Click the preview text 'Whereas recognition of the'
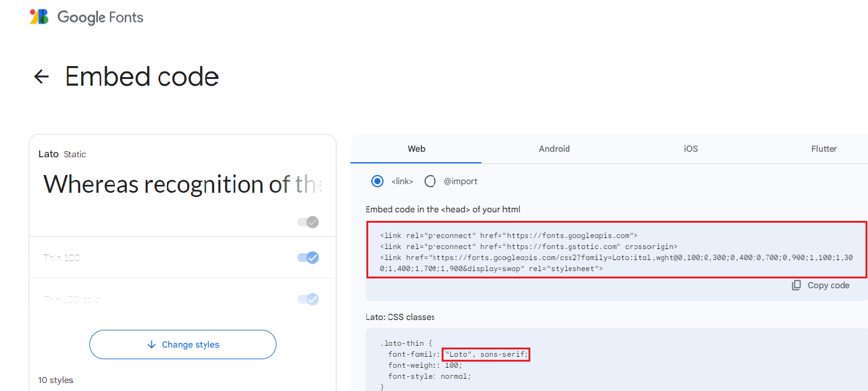Image resolution: width=868 pixels, height=391 pixels. (182, 184)
